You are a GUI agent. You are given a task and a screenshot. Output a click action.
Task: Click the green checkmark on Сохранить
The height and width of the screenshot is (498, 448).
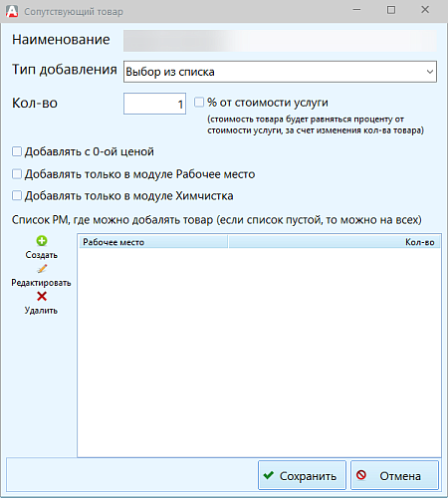tap(269, 475)
